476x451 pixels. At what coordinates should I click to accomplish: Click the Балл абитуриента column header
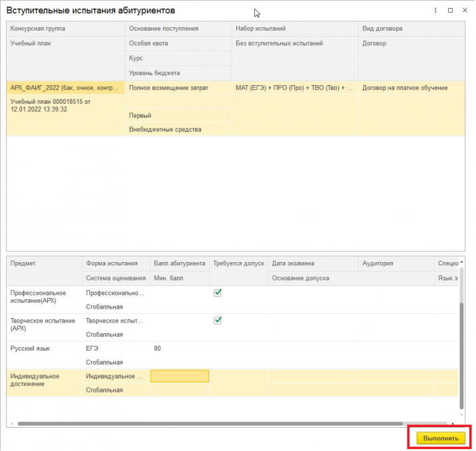(180, 263)
